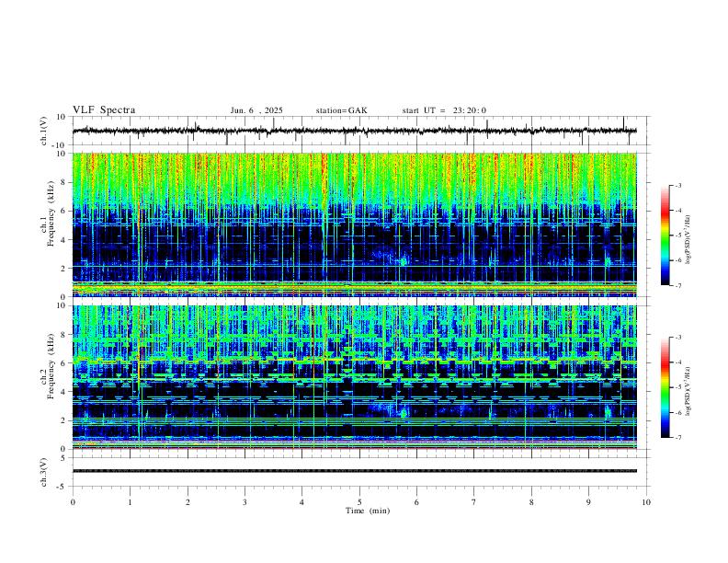Click the ch.2 colorbar "log(PSD)(V²/Hz)" label

click(688, 391)
